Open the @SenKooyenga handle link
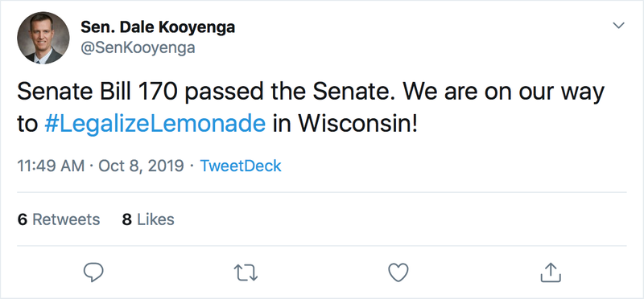This screenshot has height=299, width=644. [x=138, y=48]
